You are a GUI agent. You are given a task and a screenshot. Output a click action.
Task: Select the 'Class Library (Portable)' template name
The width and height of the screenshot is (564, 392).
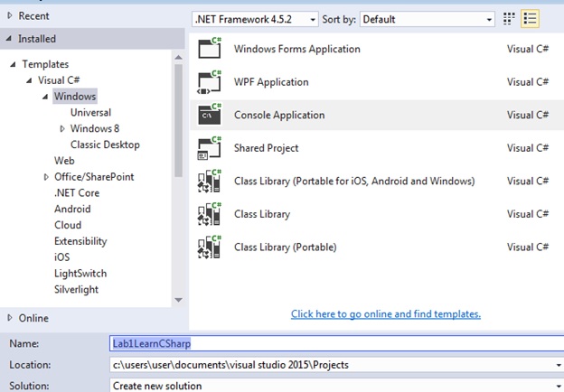pos(286,247)
